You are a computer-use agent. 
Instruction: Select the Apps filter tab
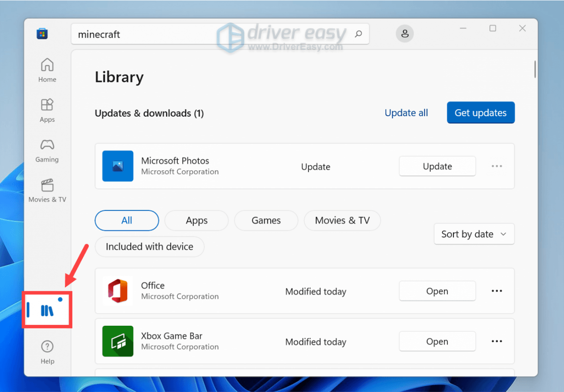[x=196, y=220]
